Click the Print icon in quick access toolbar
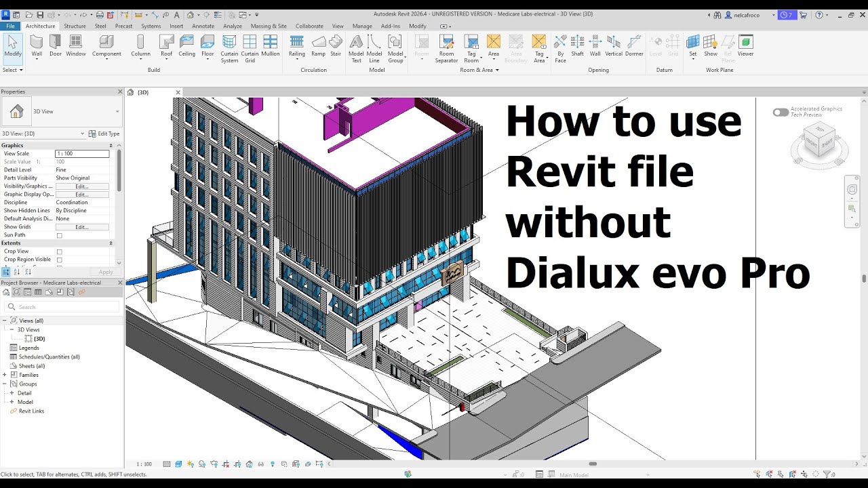Viewport: 868px width, 488px height. [100, 14]
